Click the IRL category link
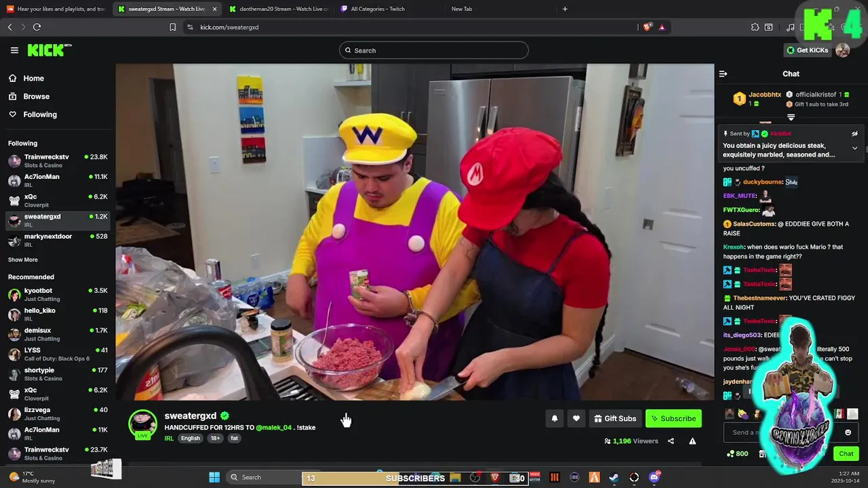Screen dimensions: 868x488 (x=169, y=439)
